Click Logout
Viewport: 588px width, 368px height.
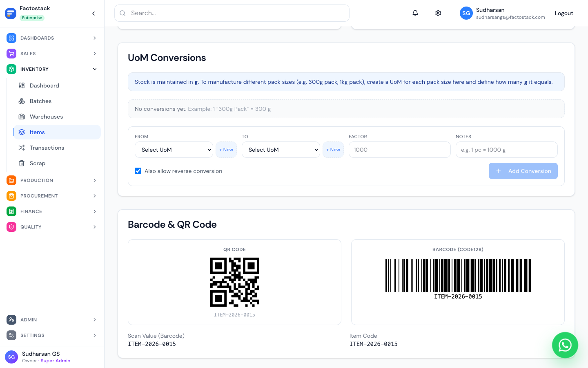coord(564,13)
